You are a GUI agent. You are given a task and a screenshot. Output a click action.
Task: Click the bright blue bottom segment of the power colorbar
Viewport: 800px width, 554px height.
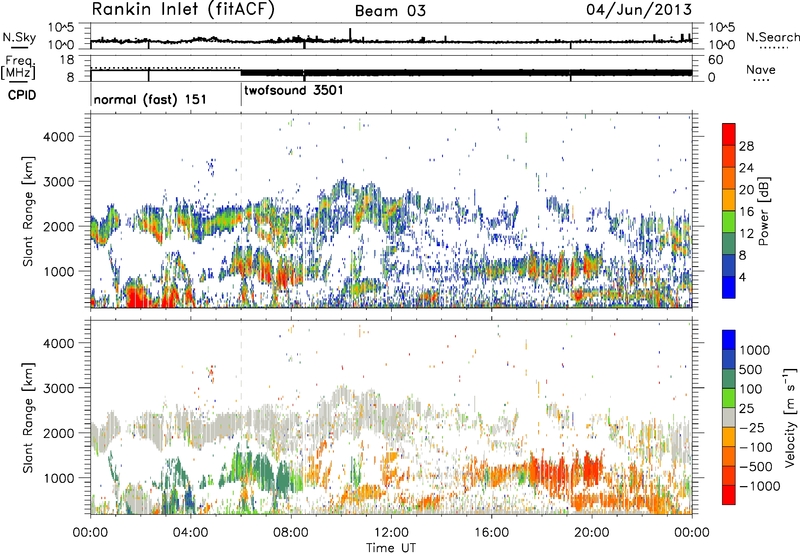pyautogui.click(x=729, y=288)
